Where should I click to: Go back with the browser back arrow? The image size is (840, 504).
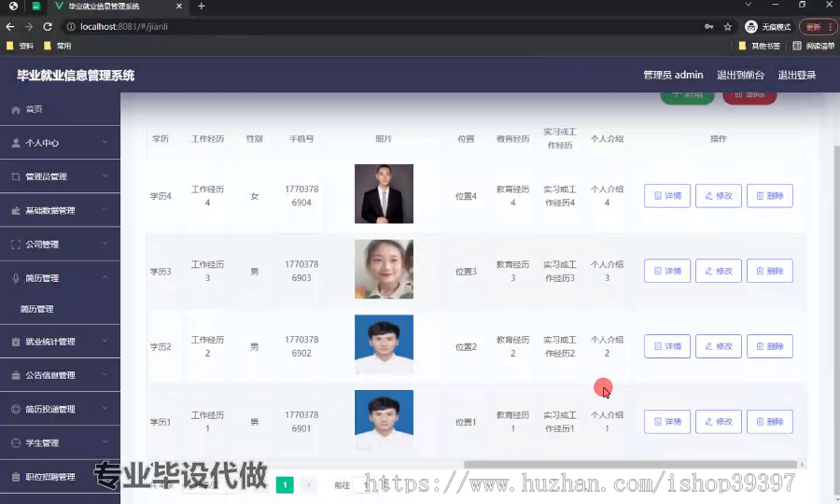[x=10, y=26]
